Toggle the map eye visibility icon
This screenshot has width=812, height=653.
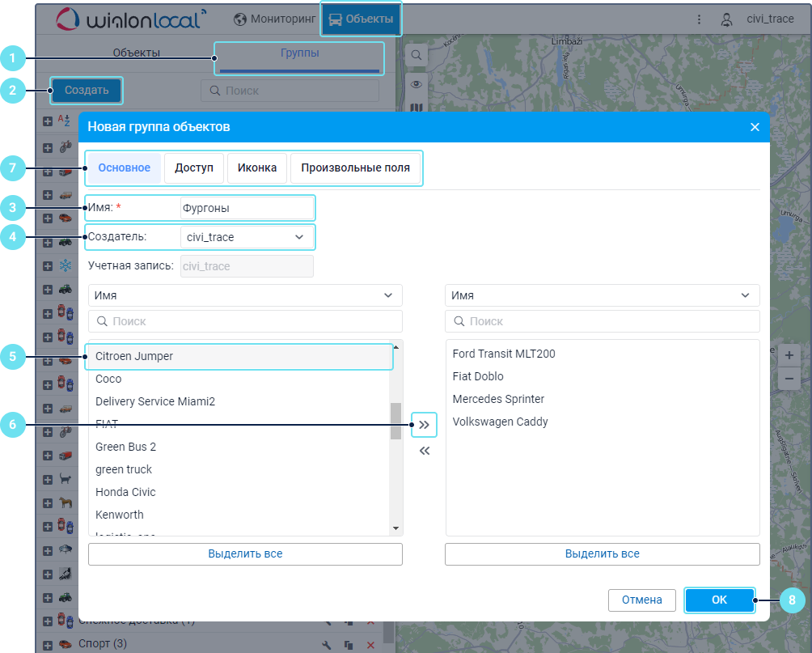[416, 83]
